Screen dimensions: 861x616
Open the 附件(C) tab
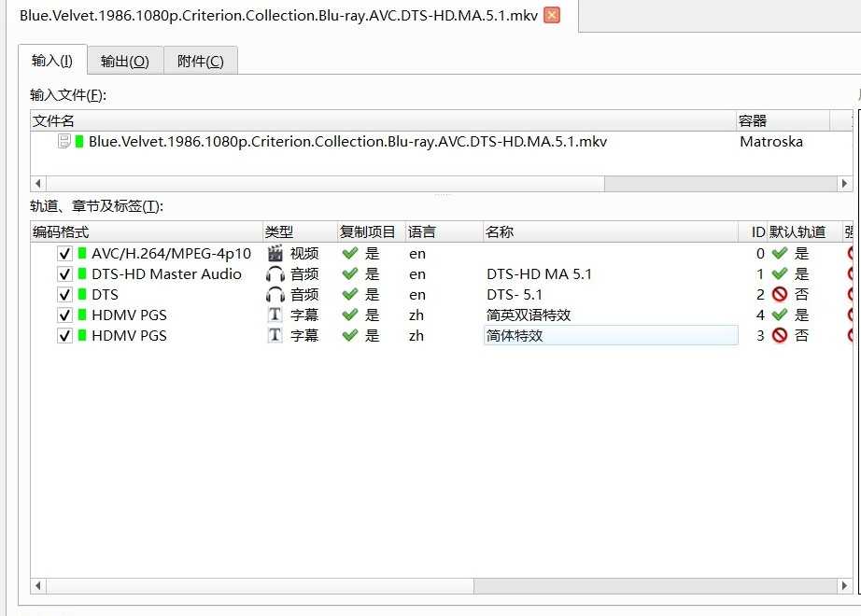pos(201,61)
